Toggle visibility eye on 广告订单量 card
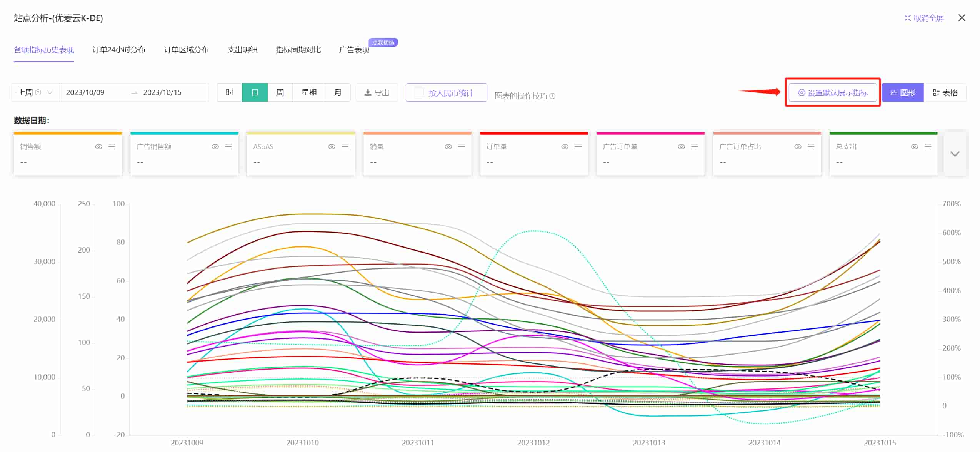Viewport: 980px width, 452px height. click(682, 147)
